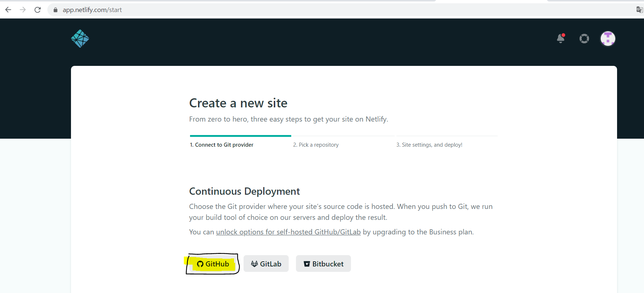Open the translate page icon
The width and height of the screenshot is (644, 293).
pyautogui.click(x=639, y=10)
